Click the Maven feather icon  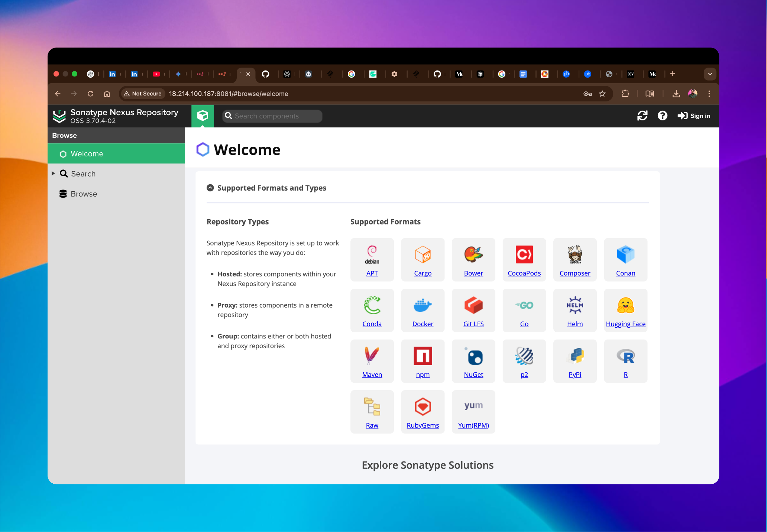(372, 356)
